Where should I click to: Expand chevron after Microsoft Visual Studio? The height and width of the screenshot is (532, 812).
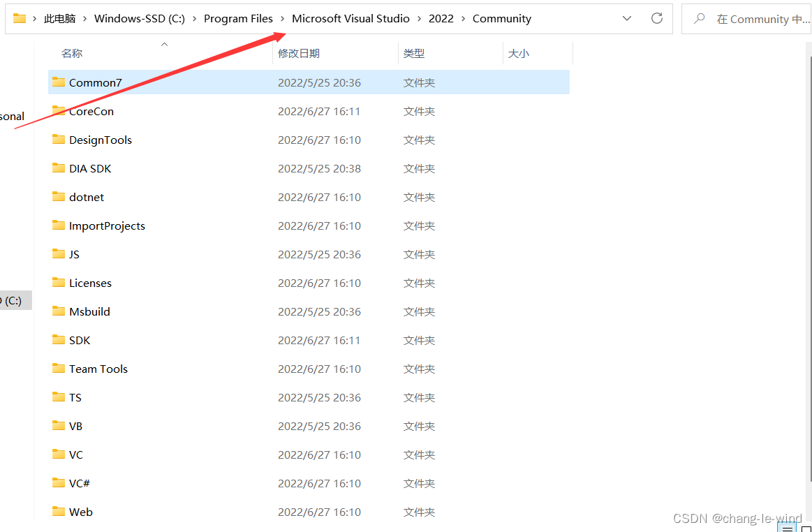click(x=419, y=19)
